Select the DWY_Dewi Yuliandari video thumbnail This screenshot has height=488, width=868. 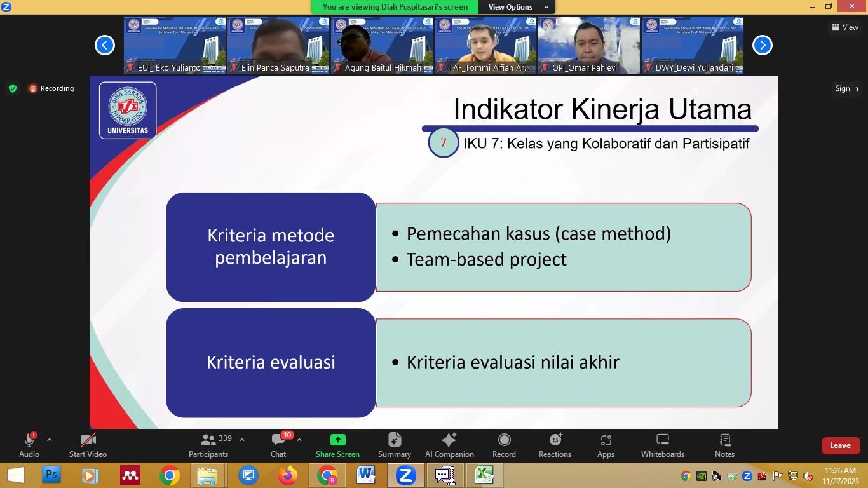point(693,45)
